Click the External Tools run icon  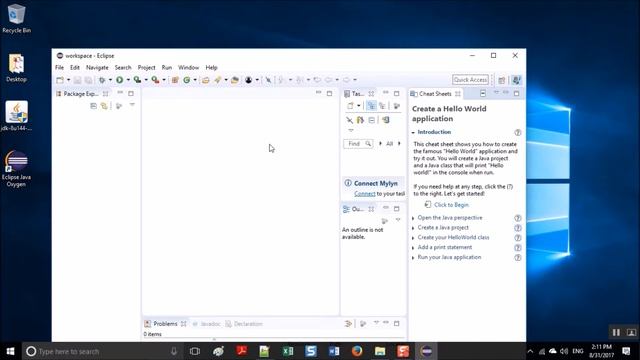tap(156, 80)
